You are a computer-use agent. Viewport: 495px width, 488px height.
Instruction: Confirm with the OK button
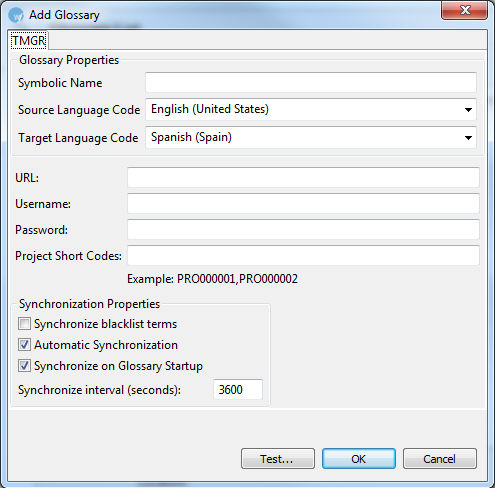pyautogui.click(x=359, y=459)
